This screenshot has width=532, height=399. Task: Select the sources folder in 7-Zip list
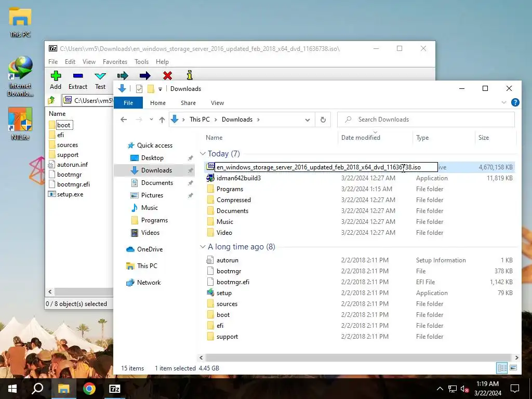67,145
